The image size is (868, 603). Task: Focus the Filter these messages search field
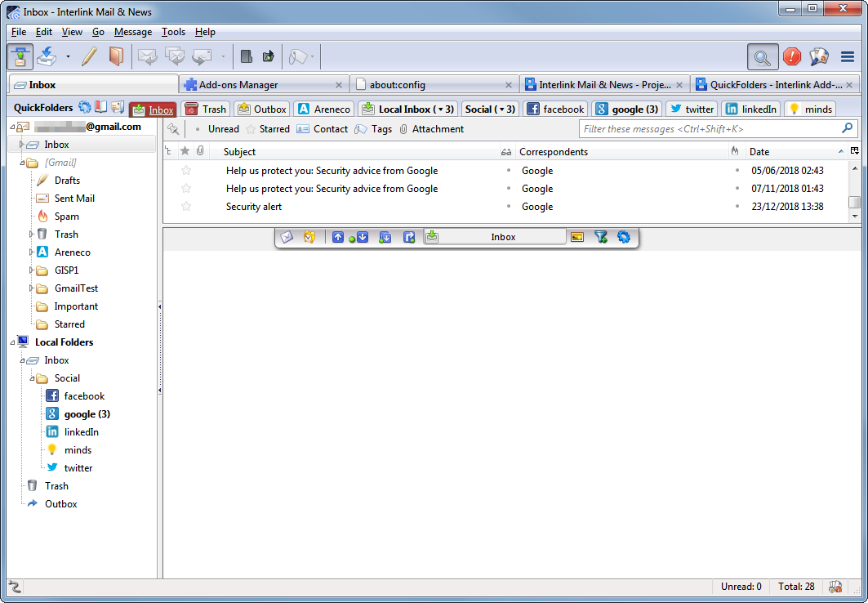point(718,129)
